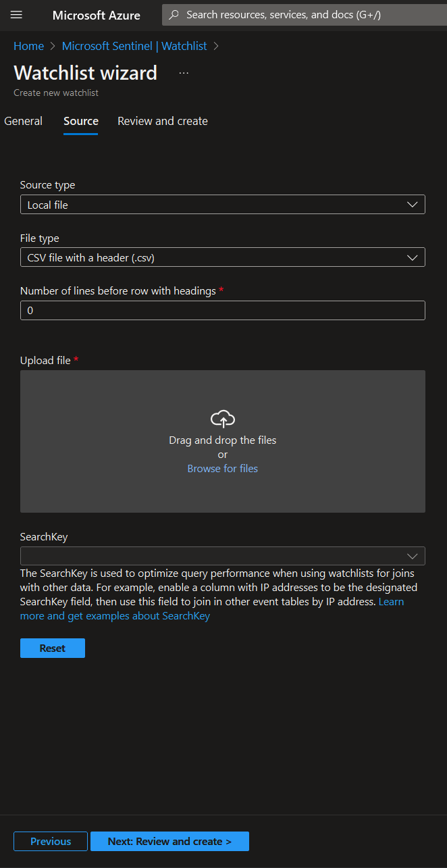Click the File type dropdown chevron
This screenshot has width=447, height=868.
[413, 257]
